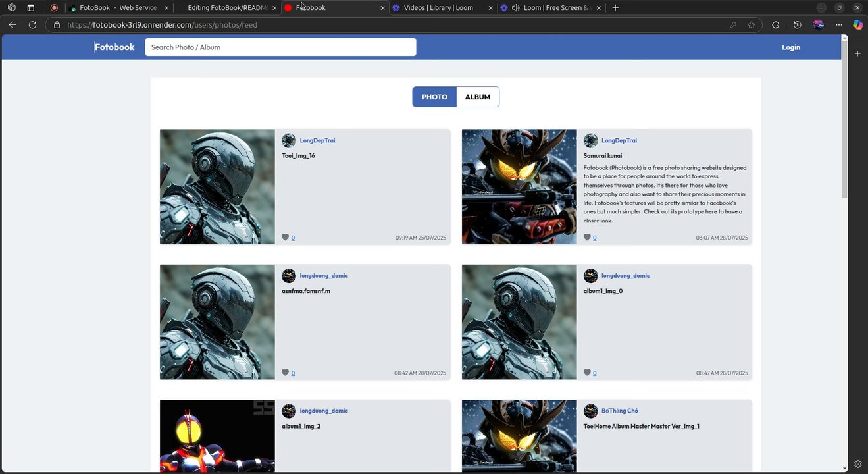This screenshot has height=474, width=868.
Task: Open LongDepTrai avatar on Toei_Img_16 card
Action: coord(289,140)
